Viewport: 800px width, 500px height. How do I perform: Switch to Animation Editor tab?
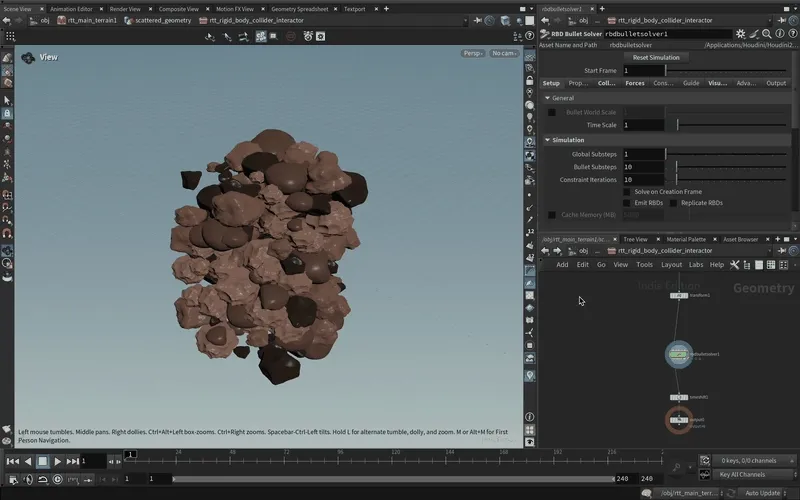coord(71,9)
